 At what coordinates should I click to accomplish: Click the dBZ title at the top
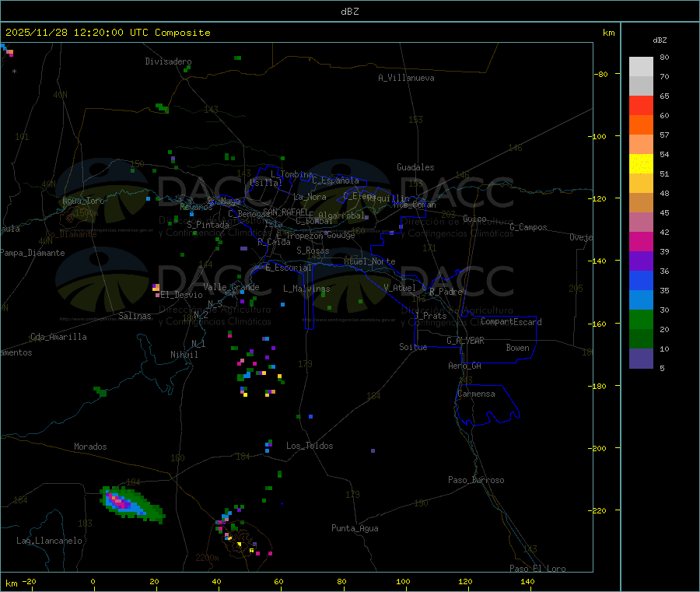350,12
